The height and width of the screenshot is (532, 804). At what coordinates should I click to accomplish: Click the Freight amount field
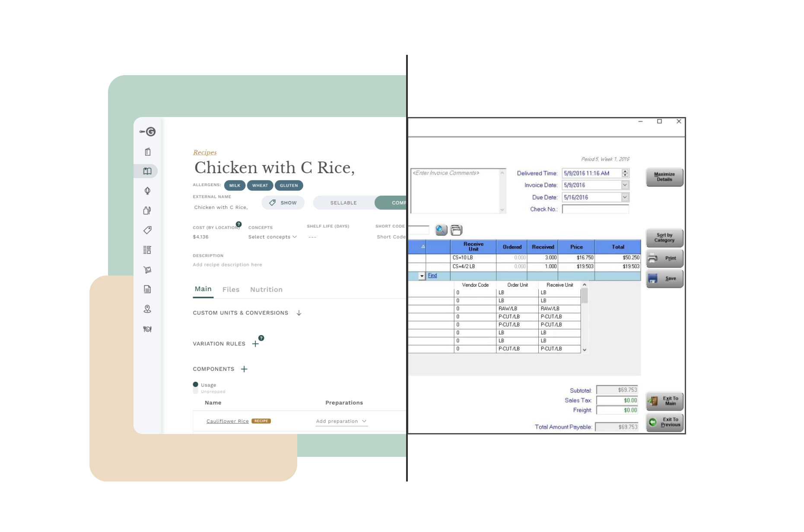coord(617,410)
